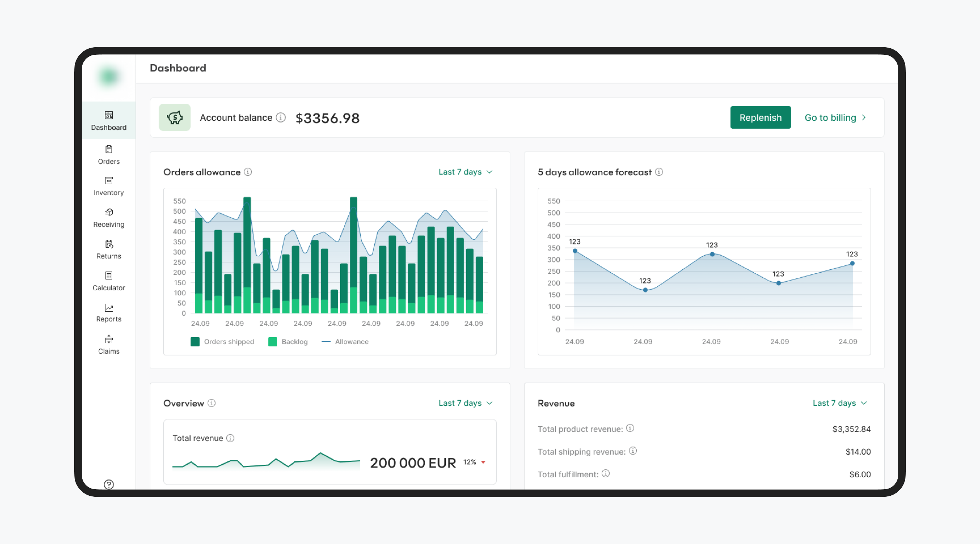Select Dashboard label in sidebar

click(109, 128)
